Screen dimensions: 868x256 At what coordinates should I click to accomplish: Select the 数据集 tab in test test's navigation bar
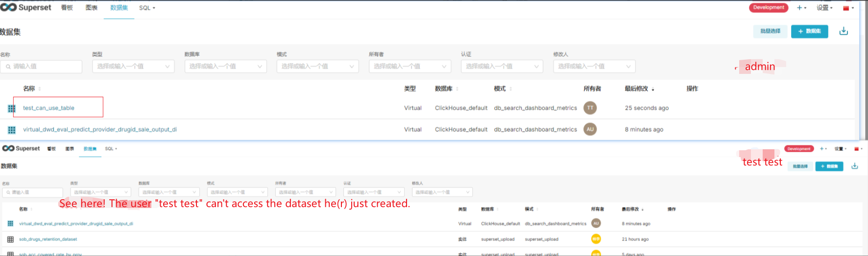click(90, 149)
